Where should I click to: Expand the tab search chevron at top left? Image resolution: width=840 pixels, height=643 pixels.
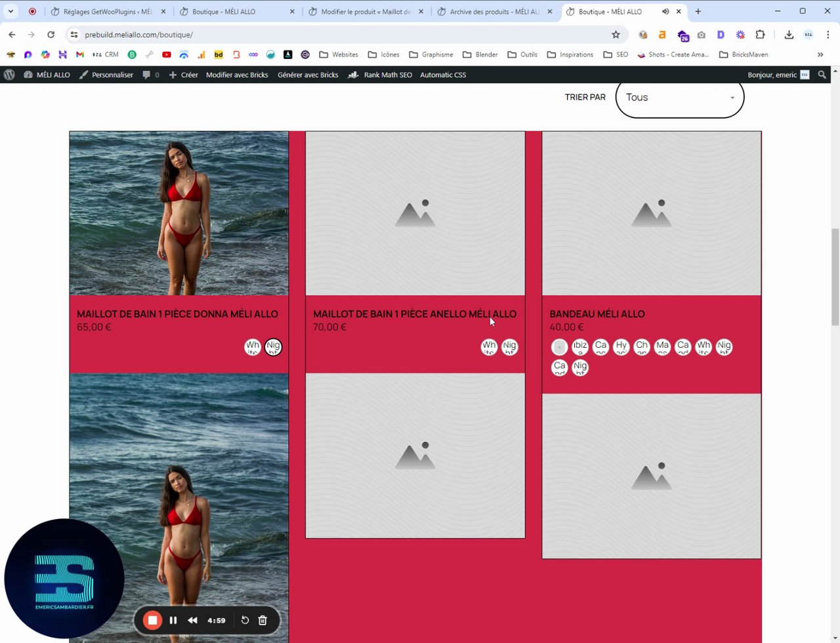click(x=10, y=11)
